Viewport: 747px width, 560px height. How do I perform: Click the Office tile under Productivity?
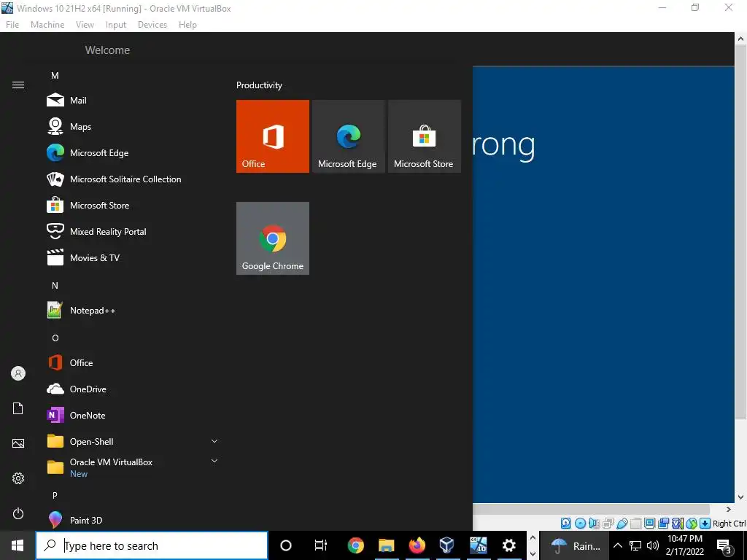[x=273, y=136]
